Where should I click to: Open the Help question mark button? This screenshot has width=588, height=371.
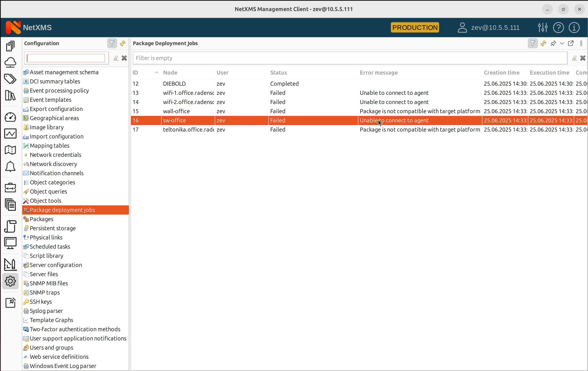click(x=559, y=27)
